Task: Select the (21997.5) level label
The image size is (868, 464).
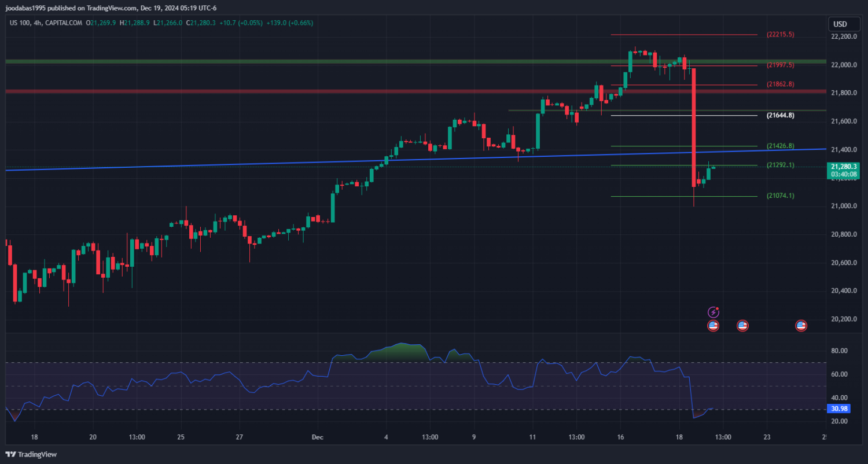Action: pos(780,65)
